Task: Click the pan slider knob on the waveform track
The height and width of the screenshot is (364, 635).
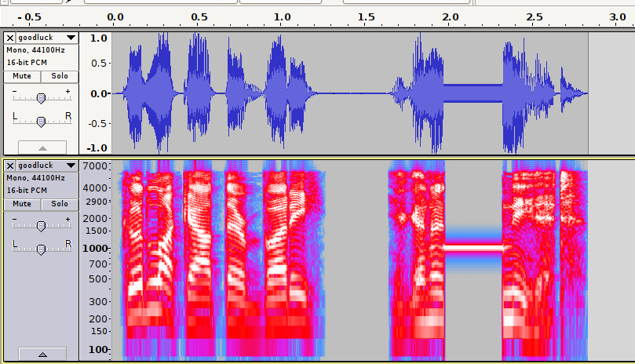Action: click(x=41, y=121)
